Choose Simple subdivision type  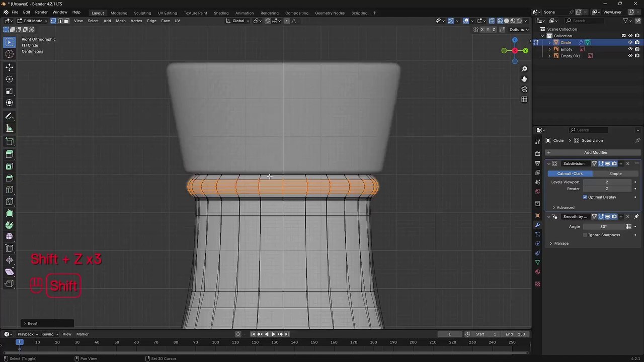615,173
